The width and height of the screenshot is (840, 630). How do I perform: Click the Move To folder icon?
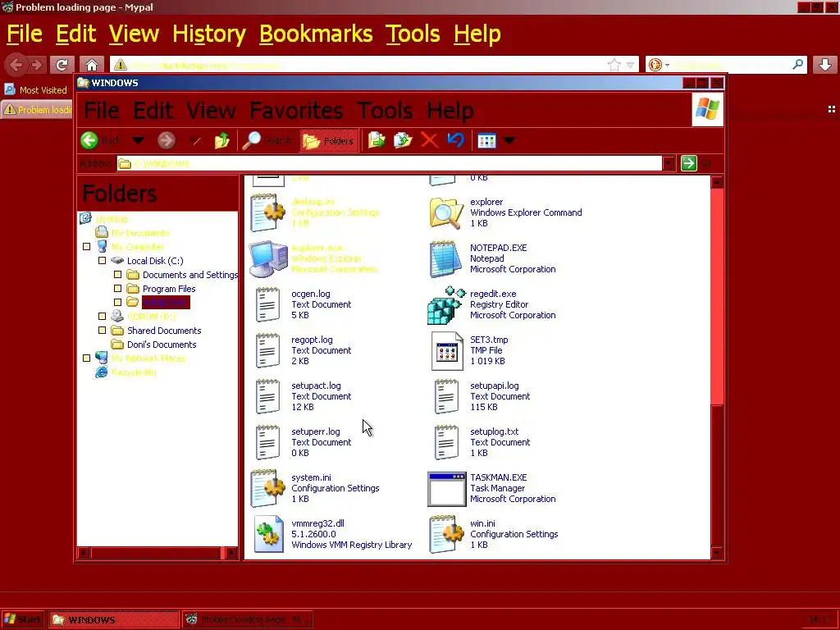pyautogui.click(x=377, y=140)
